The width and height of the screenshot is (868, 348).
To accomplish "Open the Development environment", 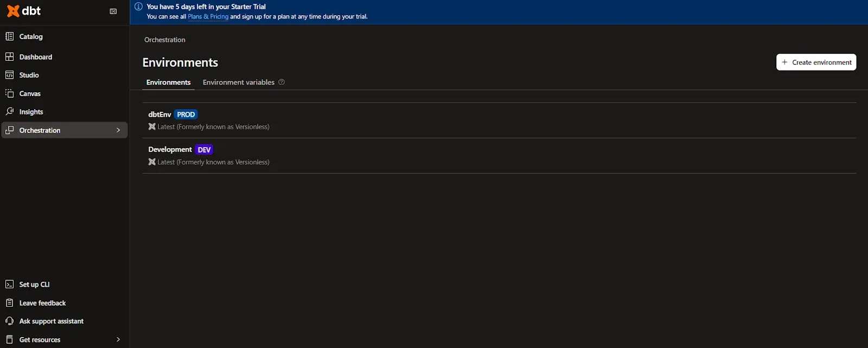I will pyautogui.click(x=170, y=149).
